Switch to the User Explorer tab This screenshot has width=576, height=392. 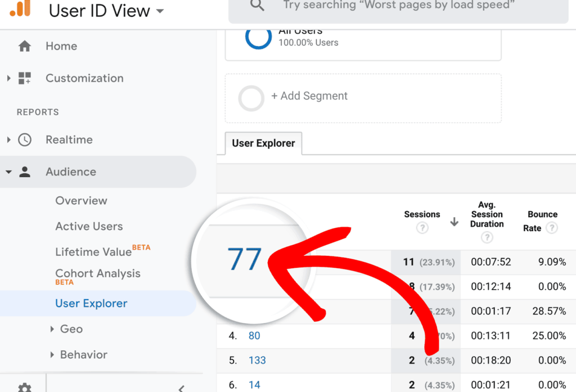[263, 143]
